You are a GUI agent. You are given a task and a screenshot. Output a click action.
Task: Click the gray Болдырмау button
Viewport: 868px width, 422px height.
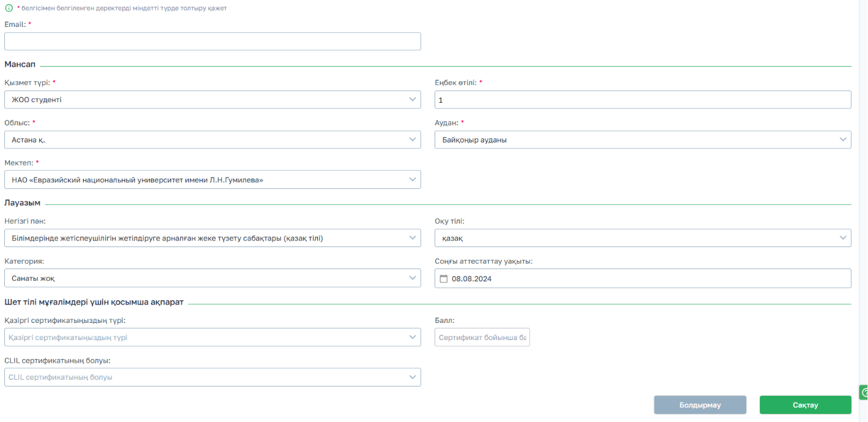[x=701, y=405]
